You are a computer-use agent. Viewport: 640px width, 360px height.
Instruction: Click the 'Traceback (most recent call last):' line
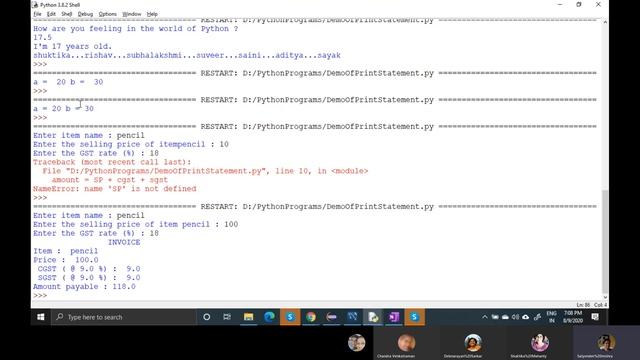pos(112,162)
